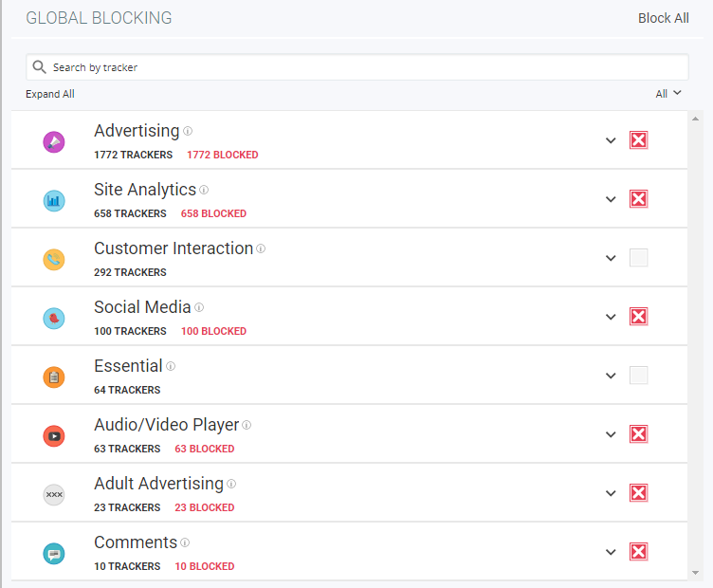The image size is (713, 588).
Task: Unblock Social Media trackers checkbox
Action: [639, 317]
